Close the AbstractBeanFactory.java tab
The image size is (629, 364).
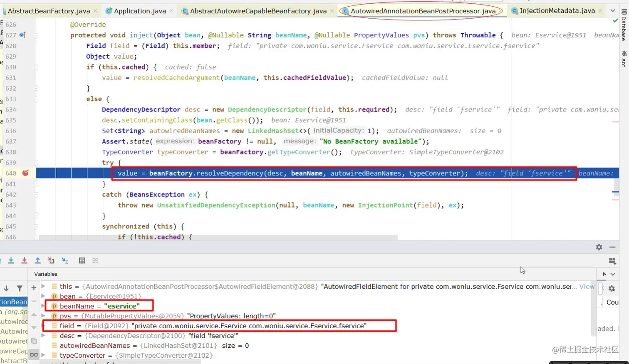95,11
